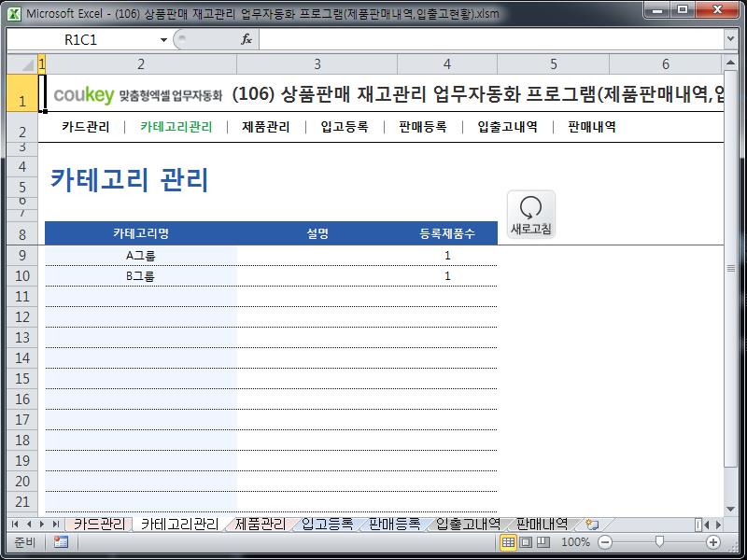Open the 카테고리관리 navigation link
The height and width of the screenshot is (560, 747).
click(x=176, y=127)
